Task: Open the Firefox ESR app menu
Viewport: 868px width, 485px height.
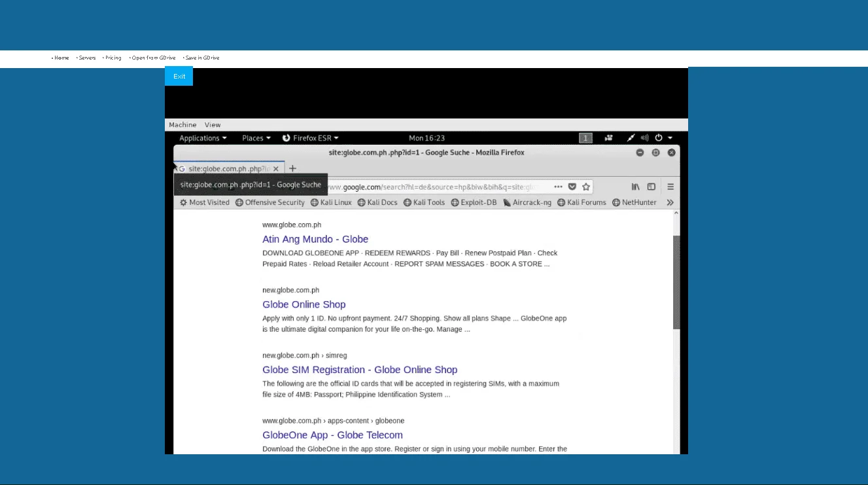Action: (311, 138)
